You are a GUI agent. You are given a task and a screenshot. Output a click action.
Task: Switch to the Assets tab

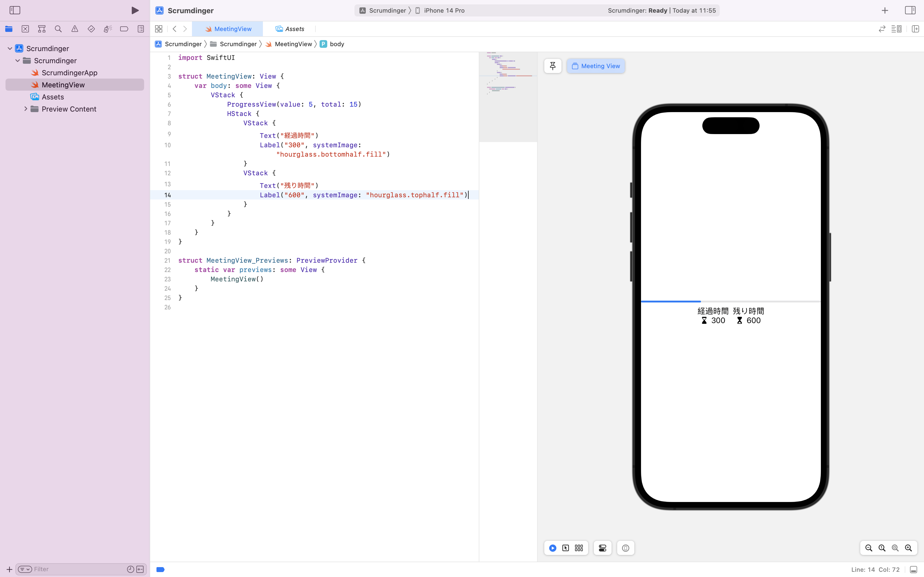tap(290, 29)
